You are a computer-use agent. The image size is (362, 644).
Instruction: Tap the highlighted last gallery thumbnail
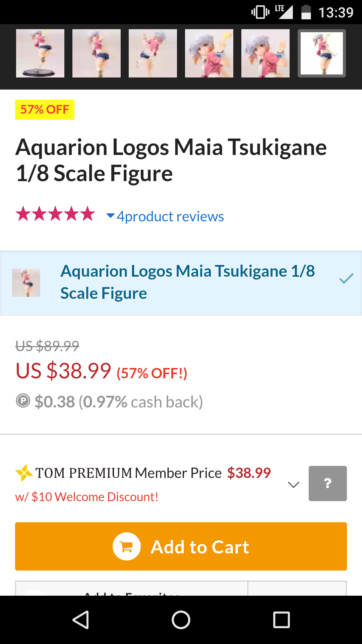(322, 53)
